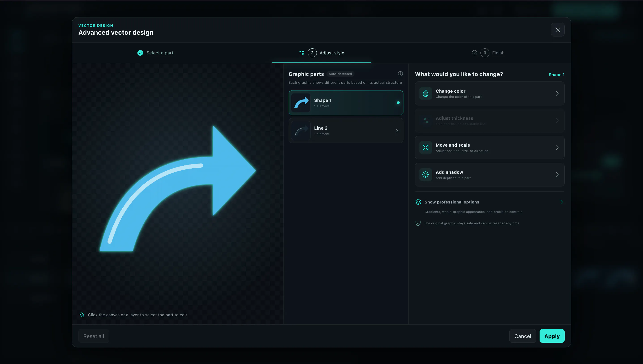Click the step 3 number circle
Screen dimensions: 643x364
(x=485, y=53)
